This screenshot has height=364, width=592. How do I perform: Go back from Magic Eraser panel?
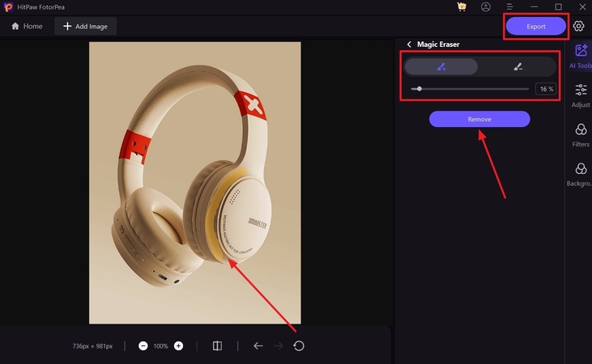point(409,44)
